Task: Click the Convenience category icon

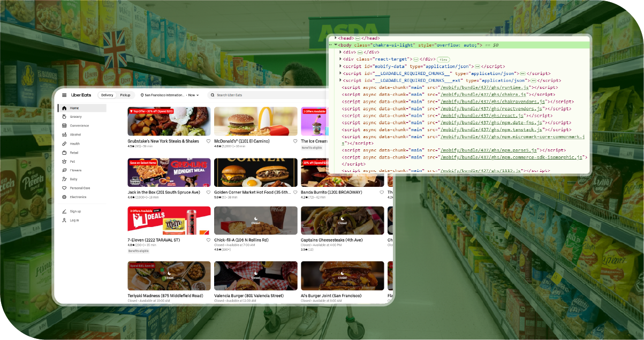Action: point(64,125)
